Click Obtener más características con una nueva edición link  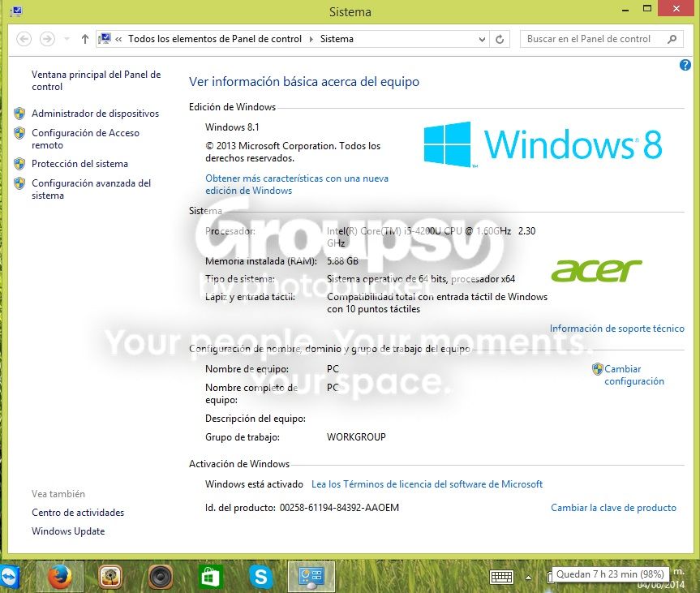pos(296,184)
